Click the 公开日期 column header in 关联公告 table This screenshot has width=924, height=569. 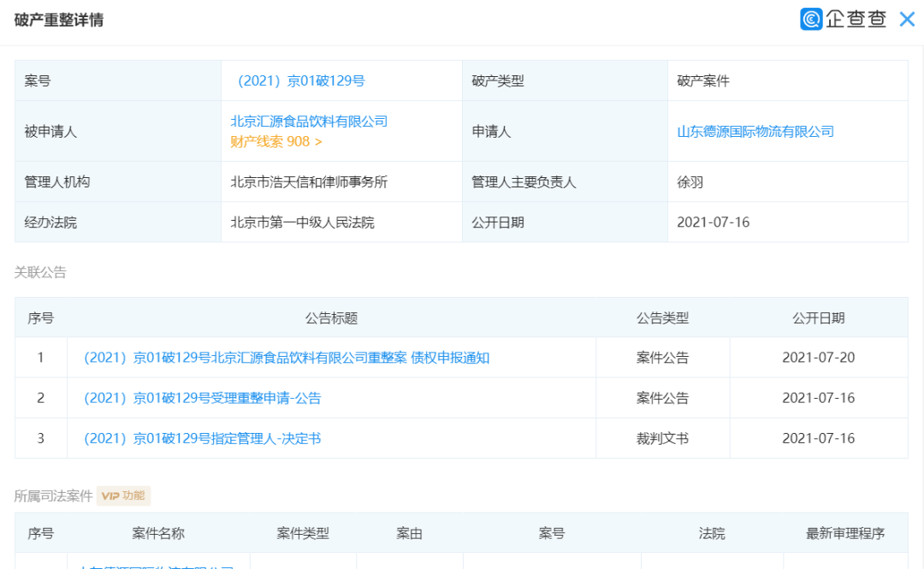818,318
